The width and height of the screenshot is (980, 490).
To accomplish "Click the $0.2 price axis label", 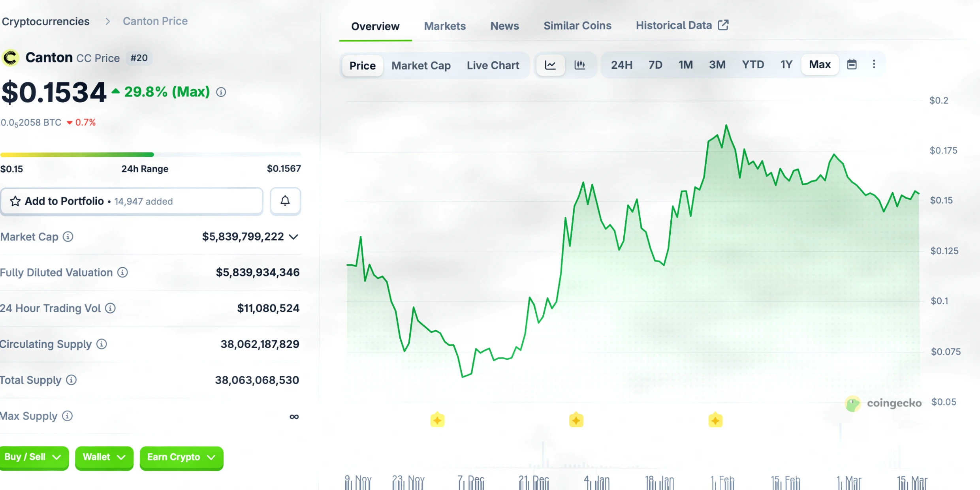I will 939,100.
